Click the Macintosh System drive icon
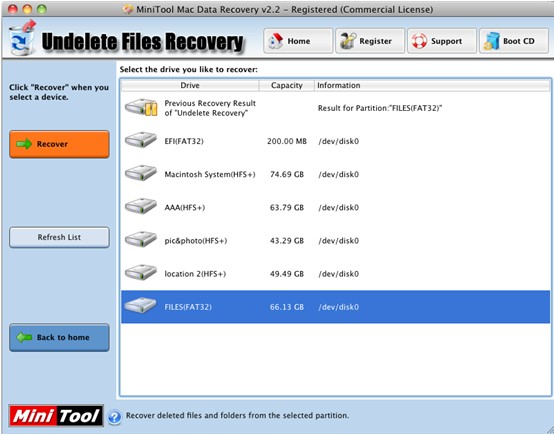The image size is (554, 435). click(141, 174)
